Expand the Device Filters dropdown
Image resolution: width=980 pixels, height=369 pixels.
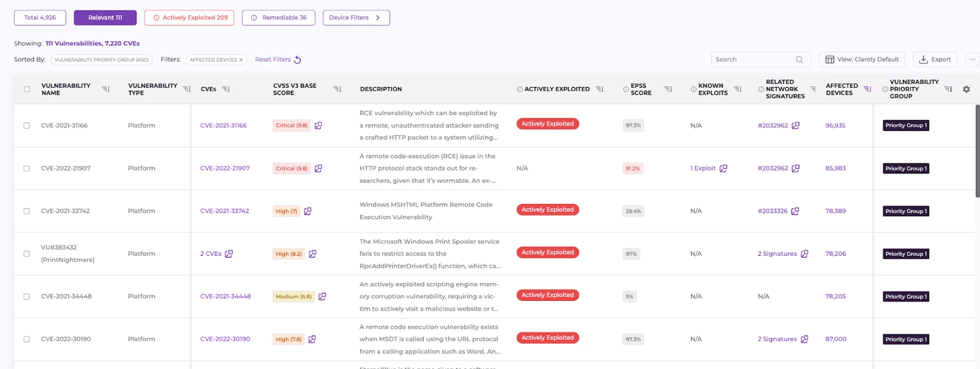pos(356,18)
